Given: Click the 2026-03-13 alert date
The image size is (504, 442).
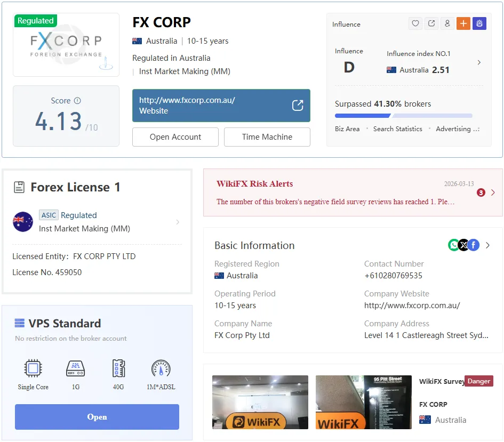Looking at the screenshot, I should [x=459, y=184].
